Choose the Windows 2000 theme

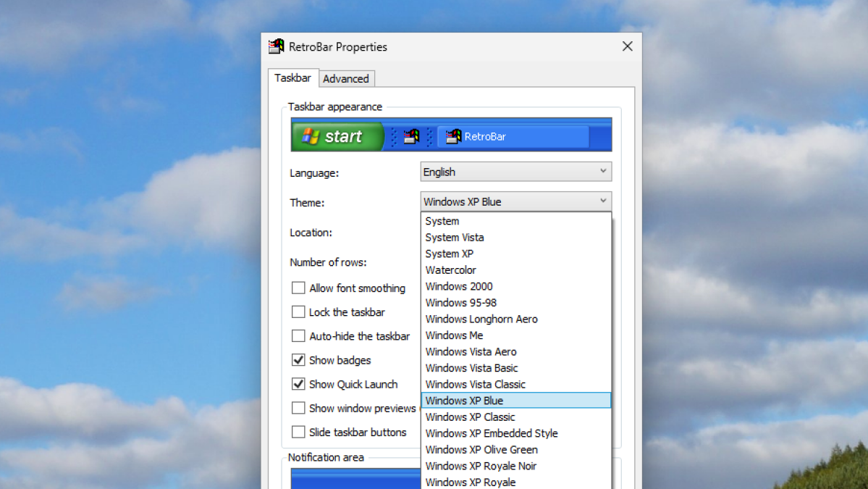click(516, 286)
